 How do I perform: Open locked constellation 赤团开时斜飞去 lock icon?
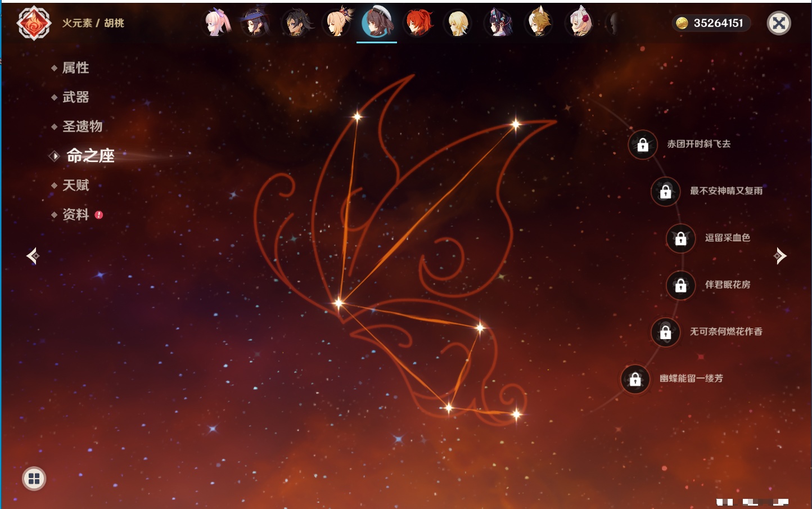[643, 145]
